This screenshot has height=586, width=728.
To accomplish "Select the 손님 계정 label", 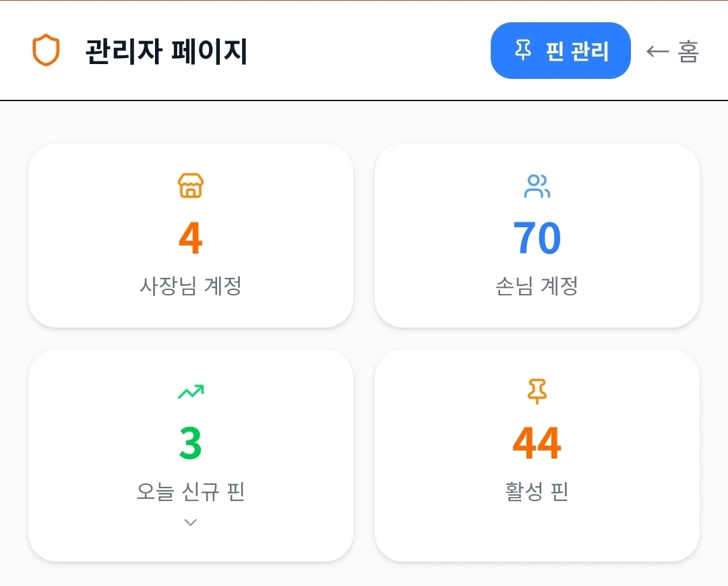I will point(537,285).
